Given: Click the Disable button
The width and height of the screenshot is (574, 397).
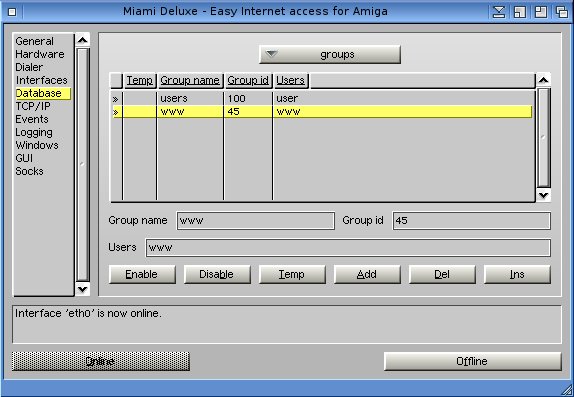Looking at the screenshot, I should 217,275.
